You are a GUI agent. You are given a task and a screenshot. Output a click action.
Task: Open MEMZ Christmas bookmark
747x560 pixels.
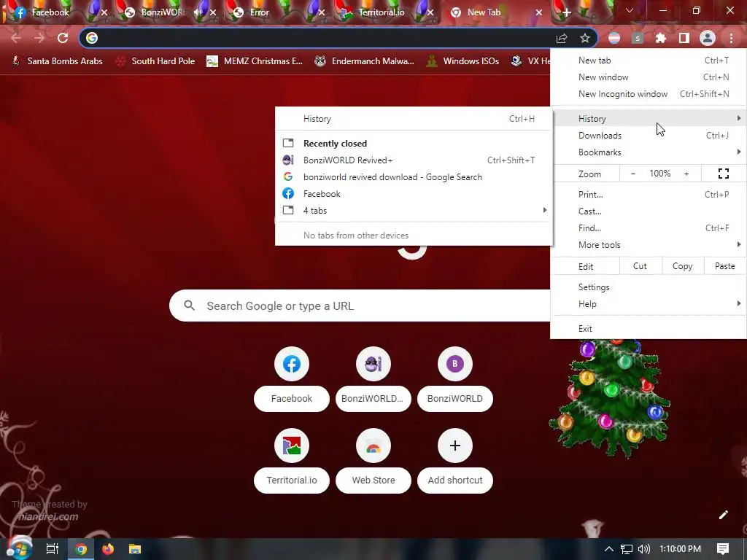tap(255, 61)
